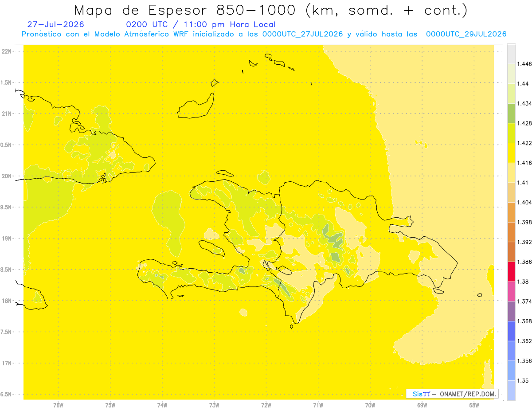
Task: Click the '0200 UTC / 11:00 pm Hora Local' text
Action: point(201,25)
